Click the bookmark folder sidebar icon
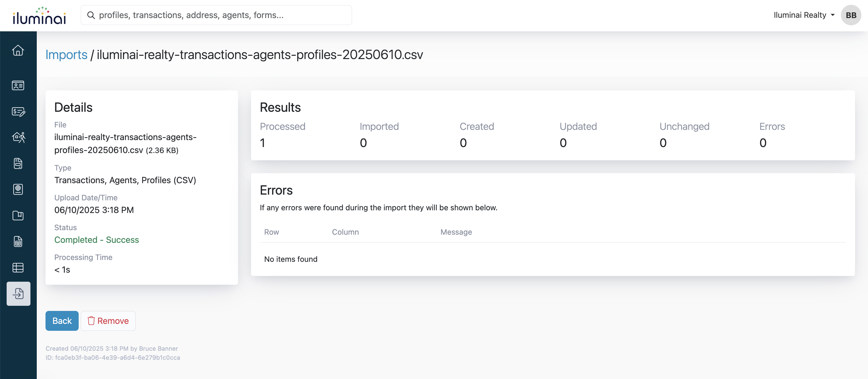 tap(18, 216)
